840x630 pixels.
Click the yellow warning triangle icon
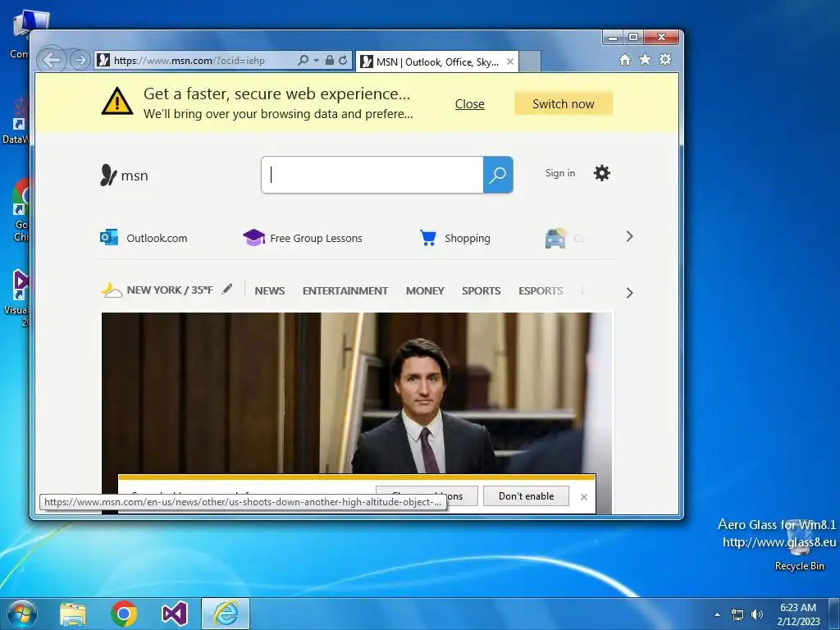tap(117, 101)
